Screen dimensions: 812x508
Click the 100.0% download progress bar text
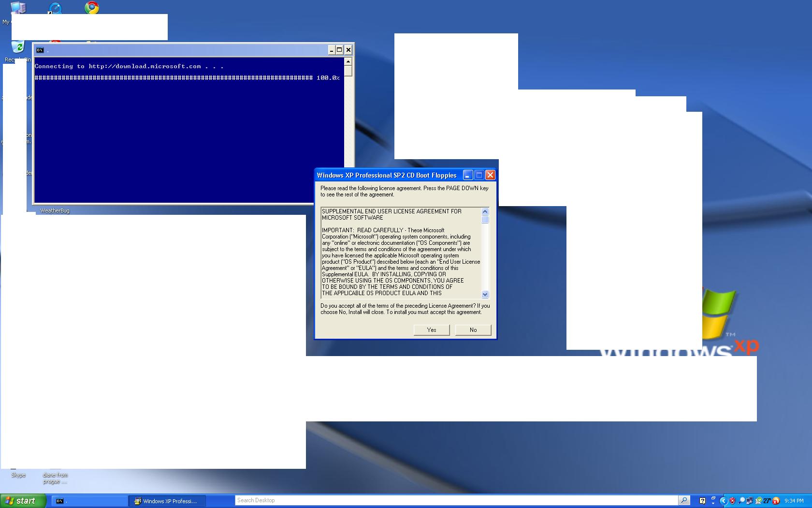pyautogui.click(x=187, y=77)
